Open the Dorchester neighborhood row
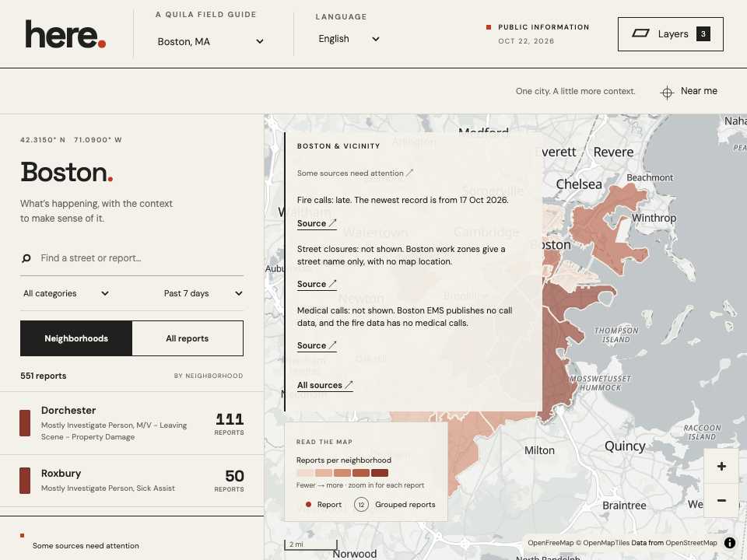Image resolution: width=747 pixels, height=560 pixels. click(132, 423)
